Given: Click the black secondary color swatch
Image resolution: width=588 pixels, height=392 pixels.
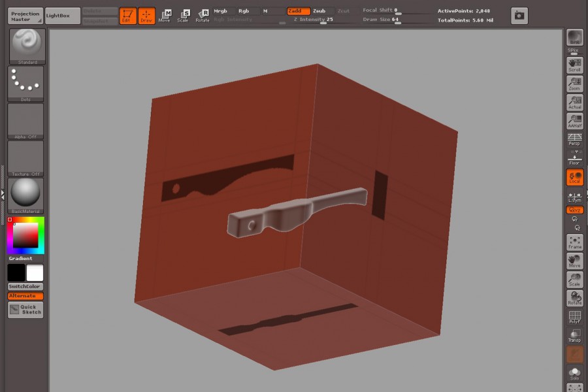Looking at the screenshot, I should pyautogui.click(x=16, y=272).
